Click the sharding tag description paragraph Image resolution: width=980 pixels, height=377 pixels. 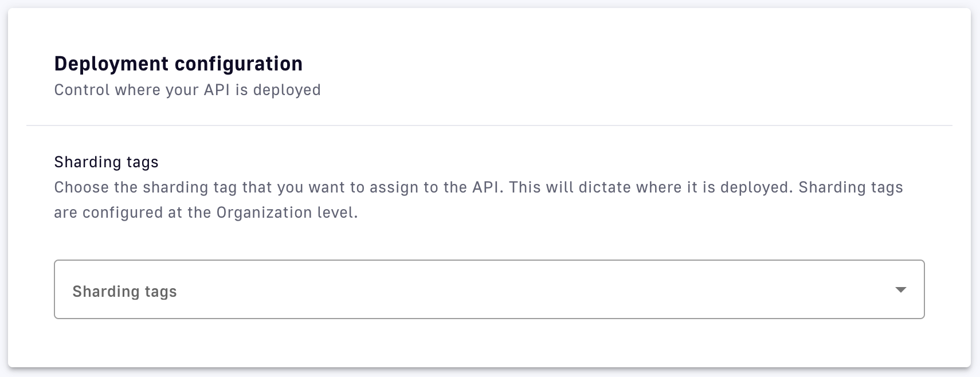(x=479, y=200)
